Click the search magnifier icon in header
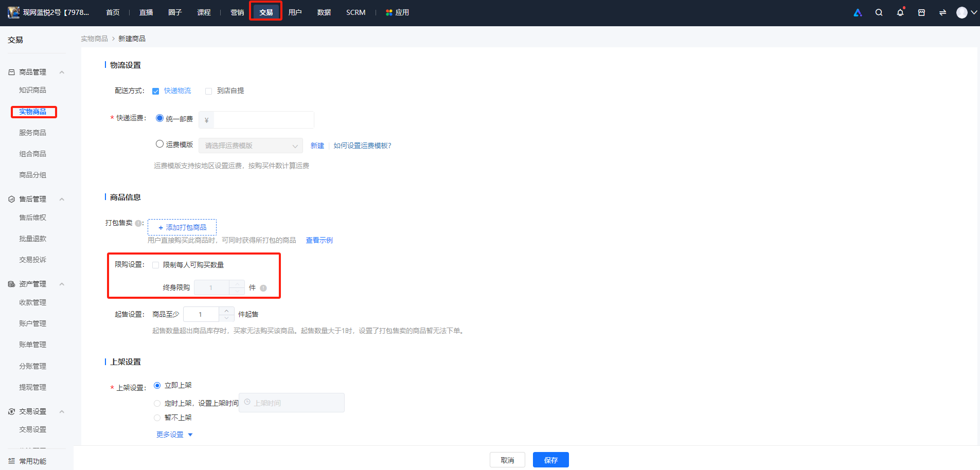This screenshot has height=470, width=980. click(x=879, y=12)
